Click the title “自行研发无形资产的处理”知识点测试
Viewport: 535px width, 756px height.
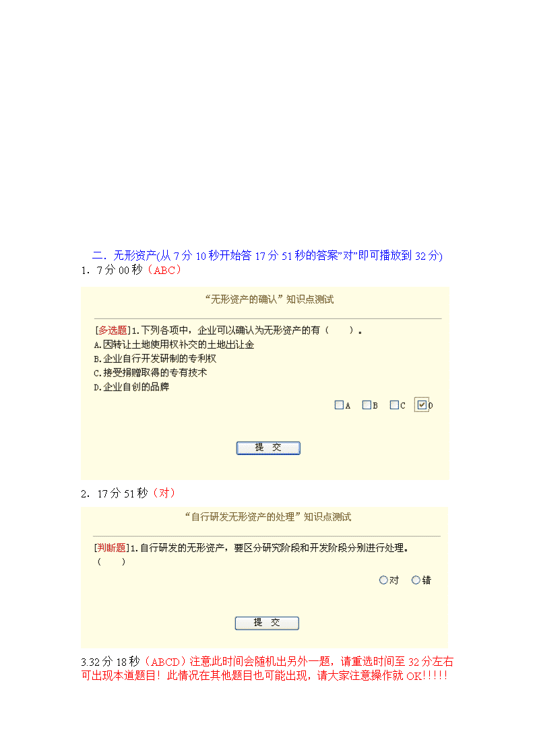(x=268, y=517)
